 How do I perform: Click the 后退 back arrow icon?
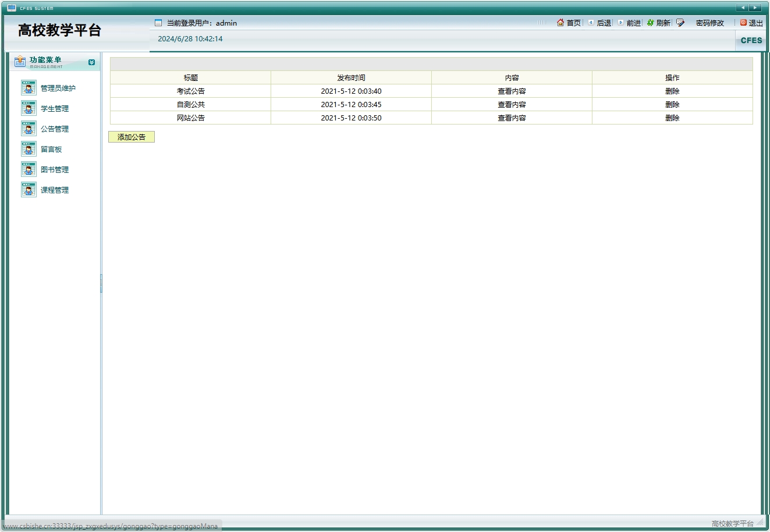[591, 23]
